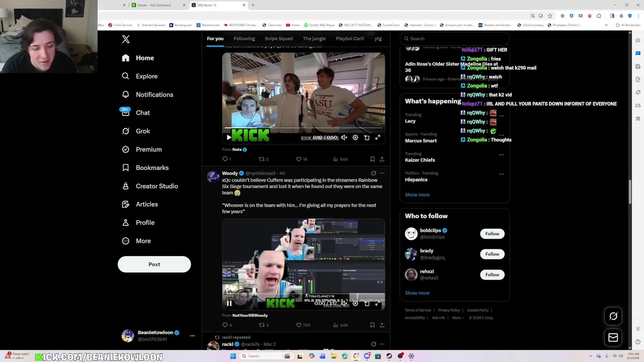Click the X logo in the sidebar
Viewport: 644px width, 362px height.
click(x=126, y=39)
